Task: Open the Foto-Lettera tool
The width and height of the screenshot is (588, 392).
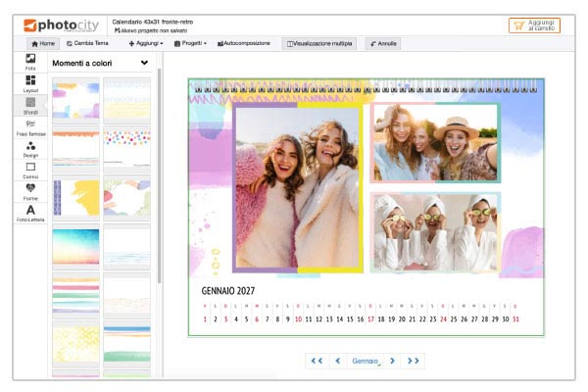Action: [x=30, y=213]
